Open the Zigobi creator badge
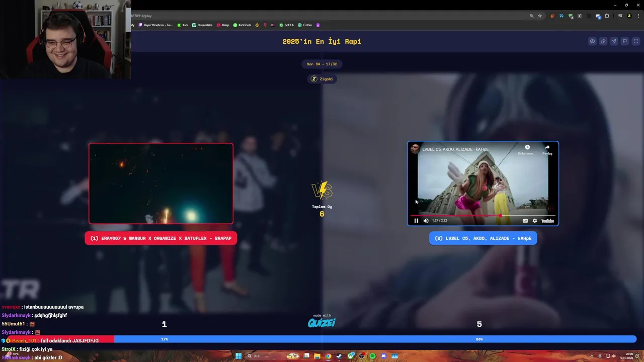This screenshot has width=644, height=362. coord(322,79)
